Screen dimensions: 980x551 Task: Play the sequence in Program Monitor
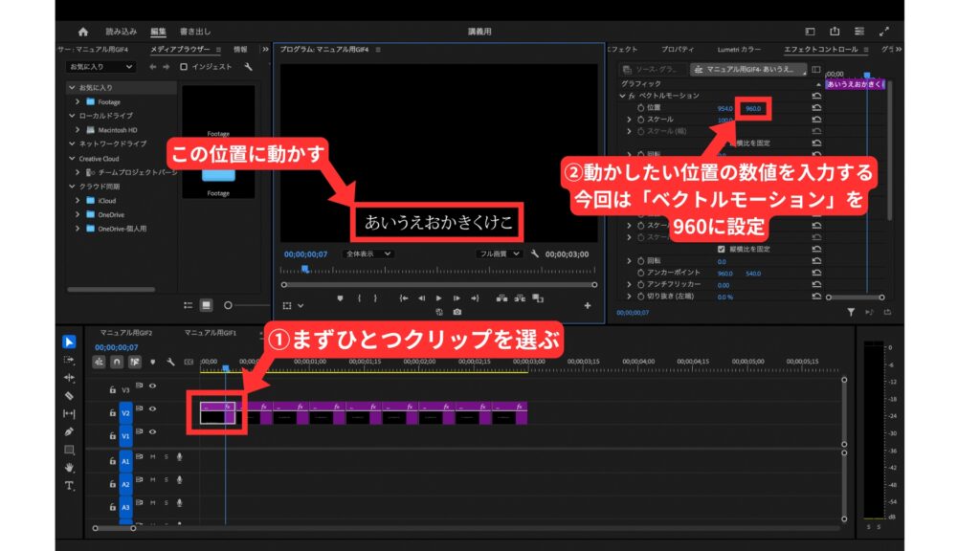pos(438,298)
